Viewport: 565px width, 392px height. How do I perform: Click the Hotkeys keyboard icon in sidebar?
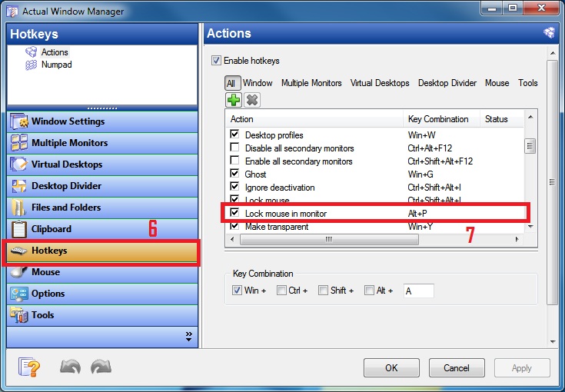pyautogui.click(x=18, y=251)
